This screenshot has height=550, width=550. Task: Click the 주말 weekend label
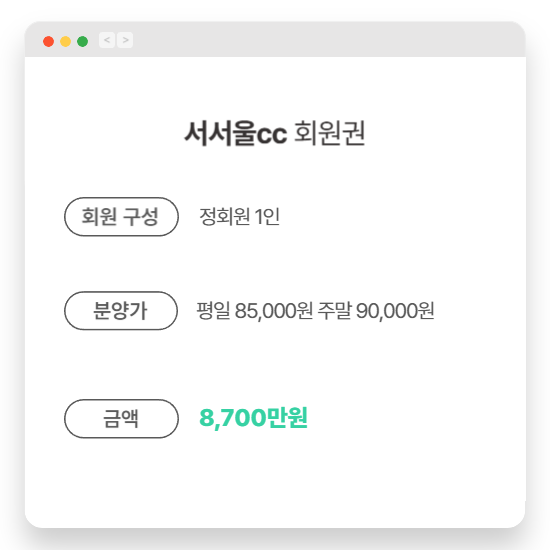point(334,310)
